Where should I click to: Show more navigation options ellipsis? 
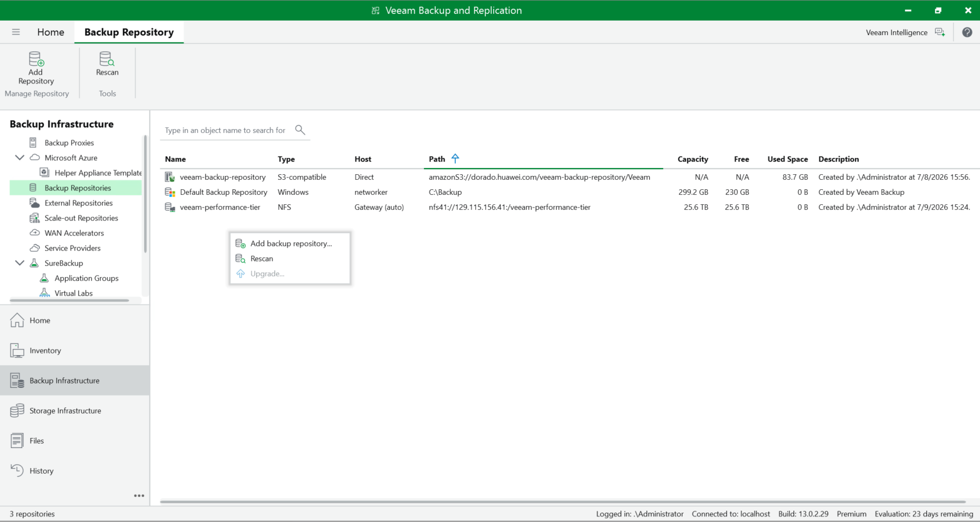coord(139,496)
